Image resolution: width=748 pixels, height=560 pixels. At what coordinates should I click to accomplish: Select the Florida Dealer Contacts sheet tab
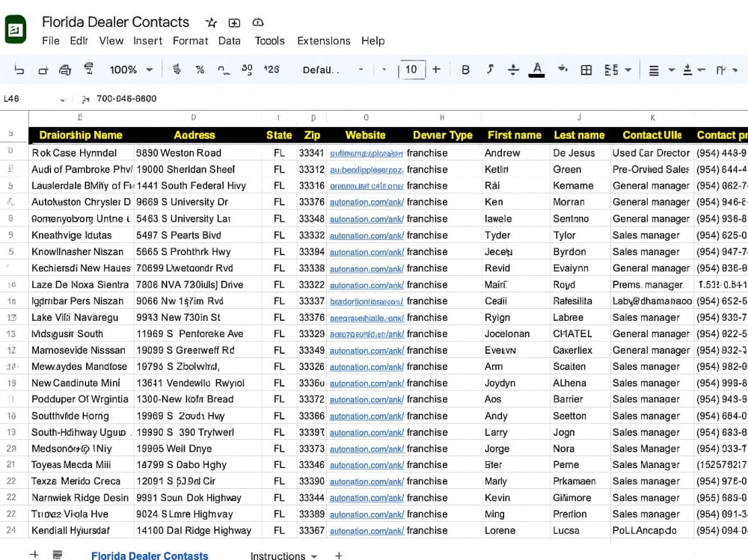(150, 556)
